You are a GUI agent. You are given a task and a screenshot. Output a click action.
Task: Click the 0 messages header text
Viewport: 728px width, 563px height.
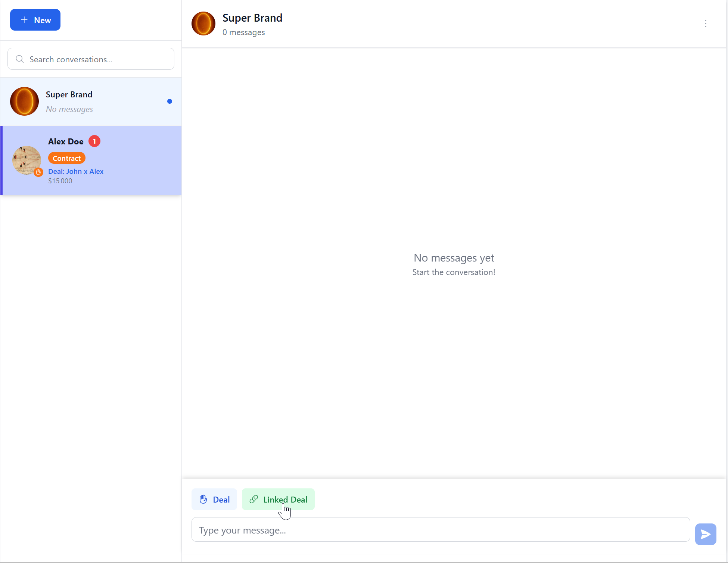(x=244, y=32)
